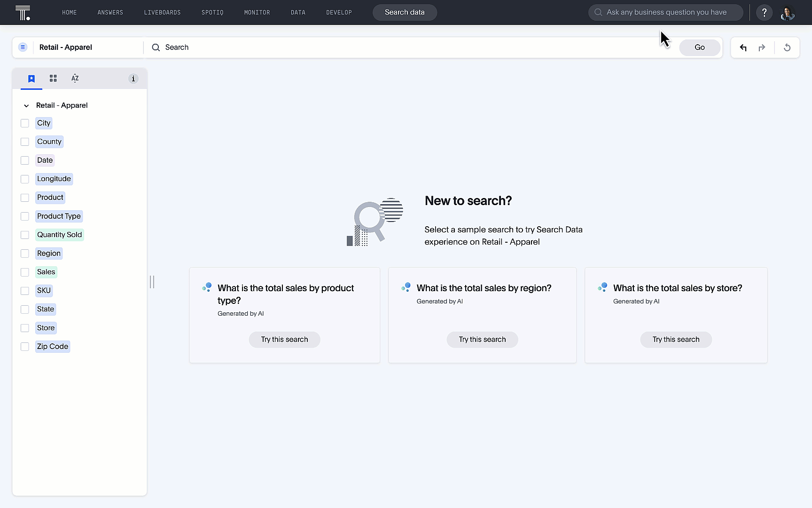
Task: Open the Liveboards menu
Action: [x=162, y=13]
